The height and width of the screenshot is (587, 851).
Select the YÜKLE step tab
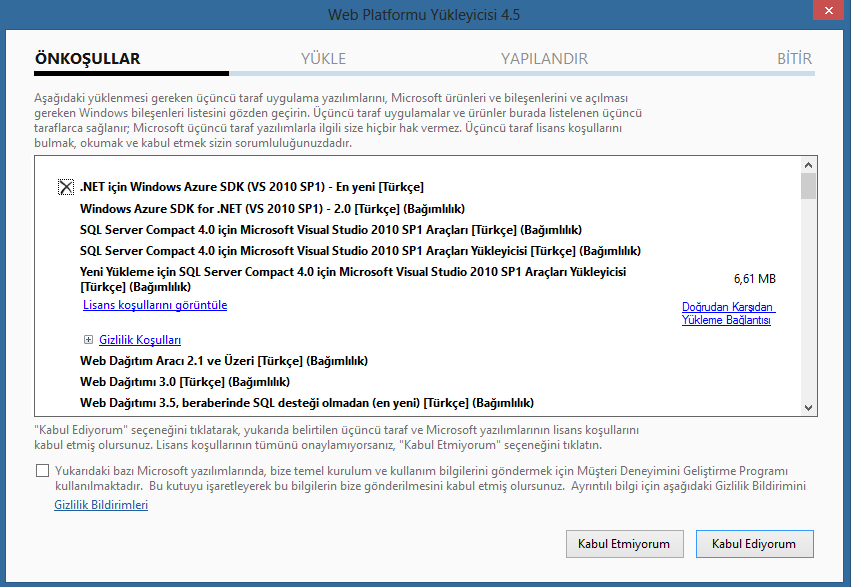[323, 59]
